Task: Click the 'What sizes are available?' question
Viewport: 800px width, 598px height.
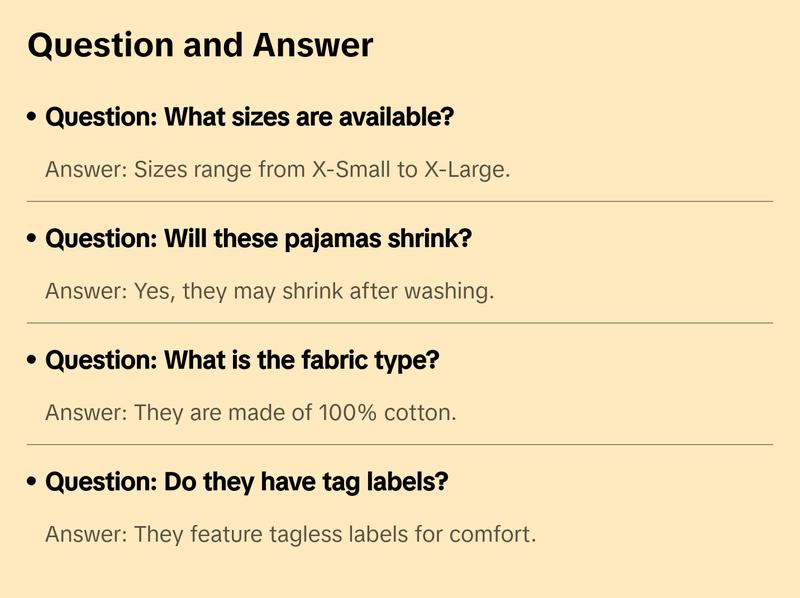Action: [x=249, y=117]
